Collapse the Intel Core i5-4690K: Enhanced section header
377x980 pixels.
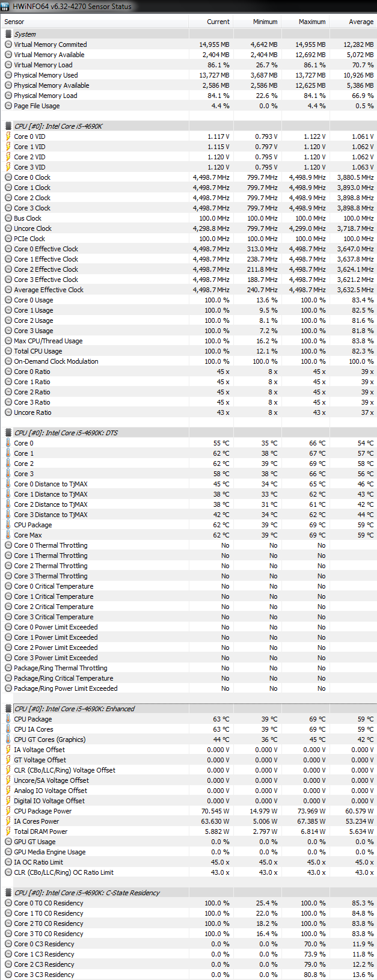(8, 709)
